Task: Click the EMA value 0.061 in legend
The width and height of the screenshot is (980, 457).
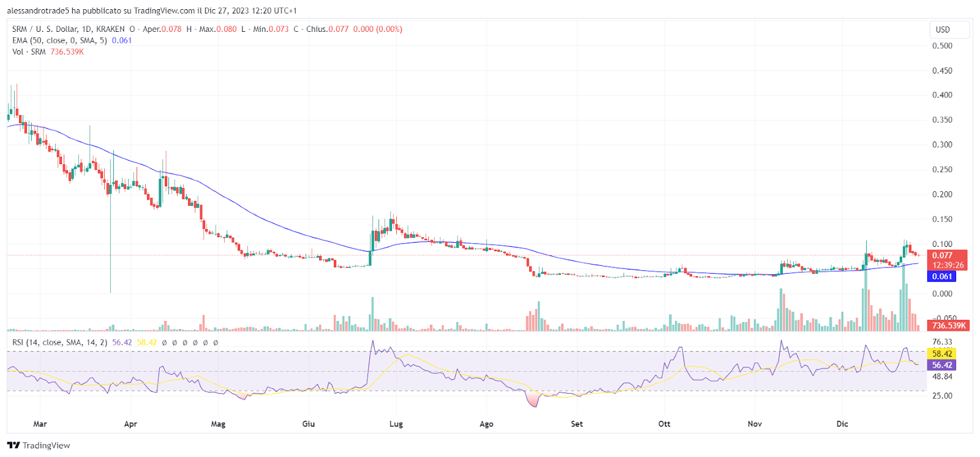Action: pos(122,40)
